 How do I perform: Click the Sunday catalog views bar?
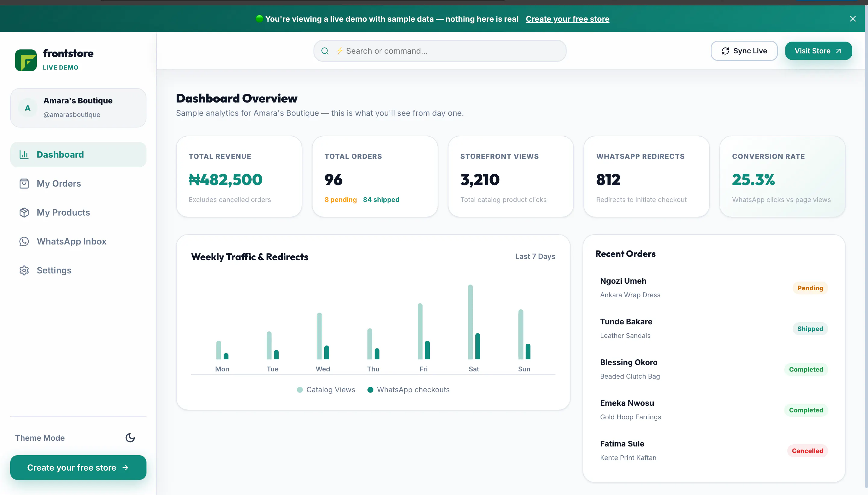(x=521, y=334)
